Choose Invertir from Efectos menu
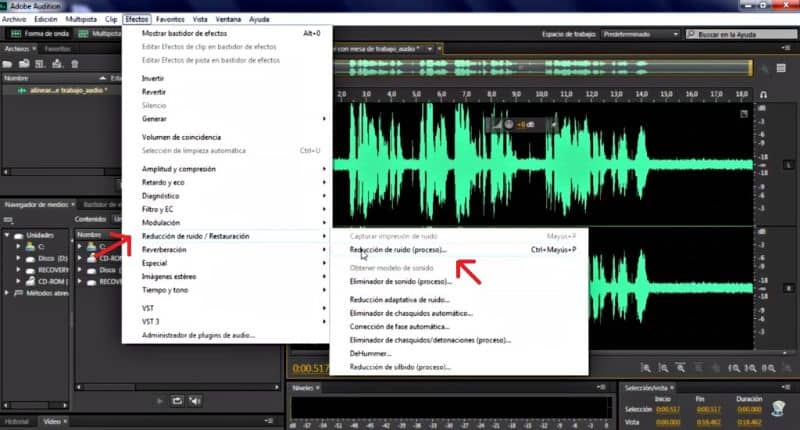Screen dimensions: 800x430 click(x=228, y=79)
